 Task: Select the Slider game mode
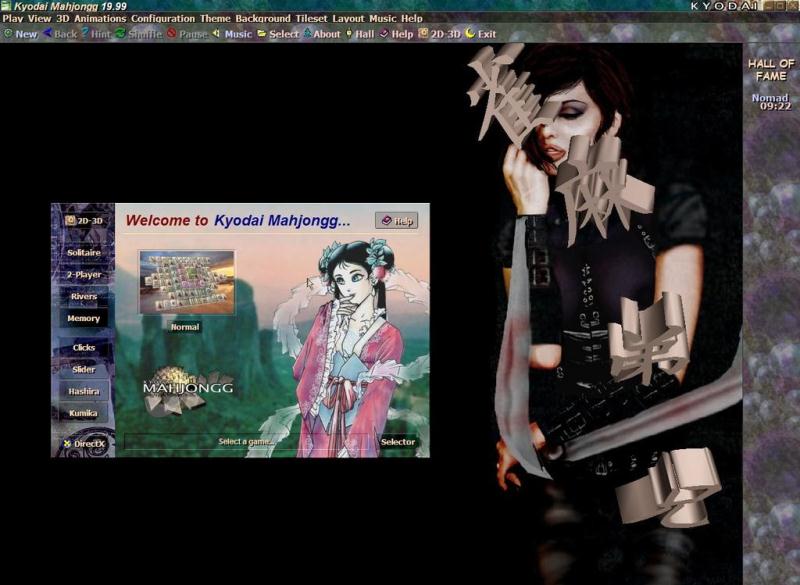[x=84, y=370]
